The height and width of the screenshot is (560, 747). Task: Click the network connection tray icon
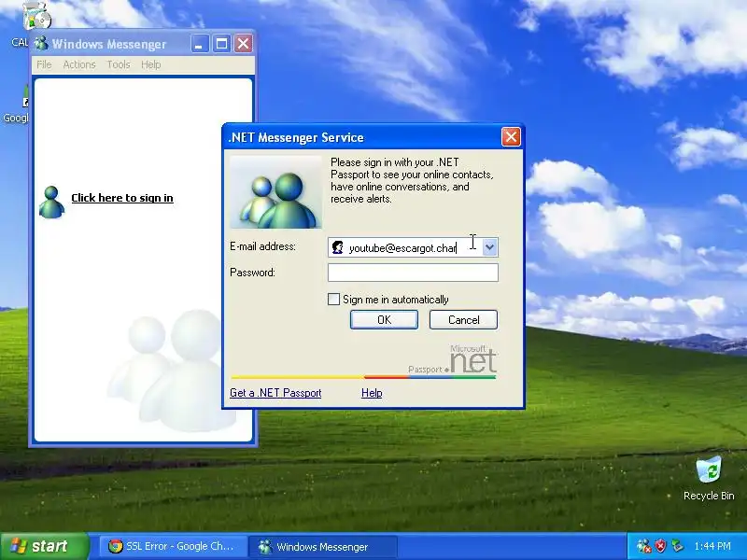click(677, 546)
